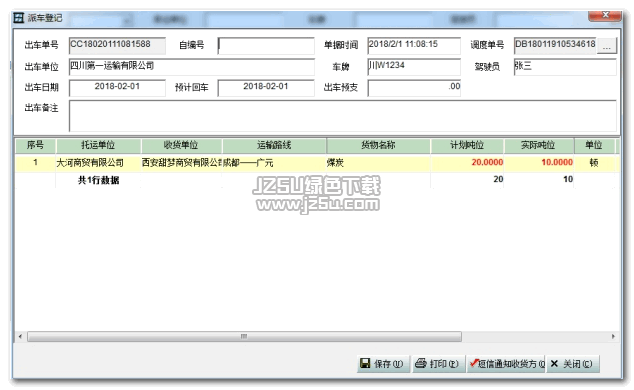
Task: Click the 出车备注 remarks text area
Action: click(x=343, y=116)
